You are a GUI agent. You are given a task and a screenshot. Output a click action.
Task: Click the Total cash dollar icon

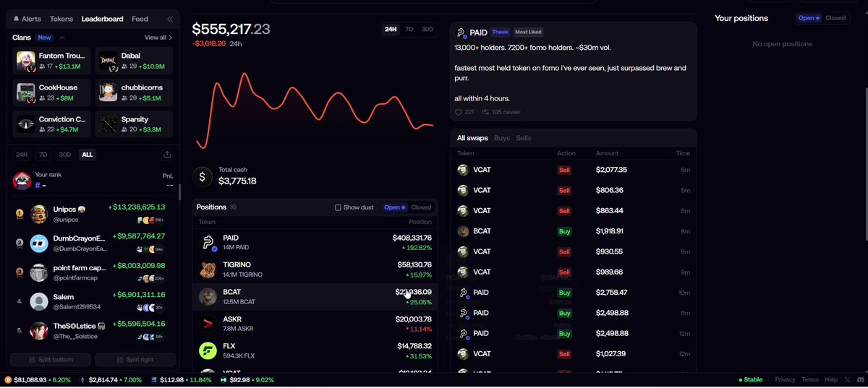tap(202, 176)
